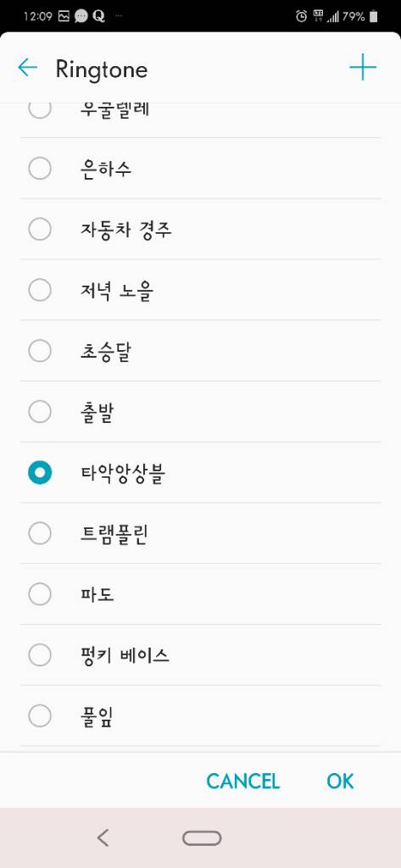Image resolution: width=401 pixels, height=868 pixels.
Task: Tap the selected 타악앙상블 radio button
Action: tap(40, 473)
